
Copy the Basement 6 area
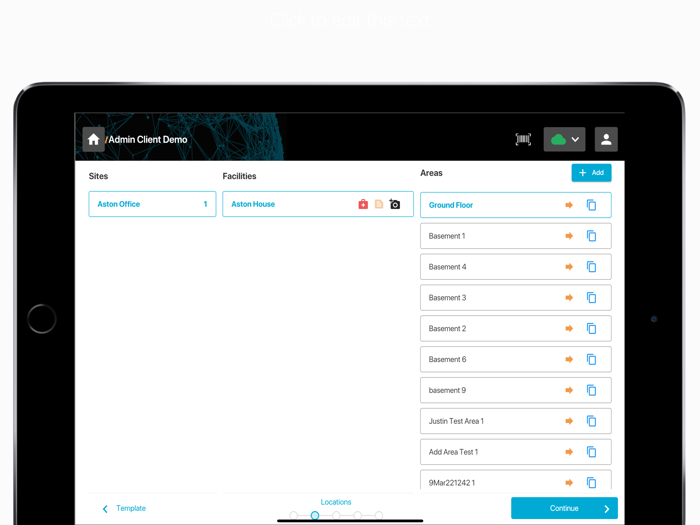tap(591, 359)
